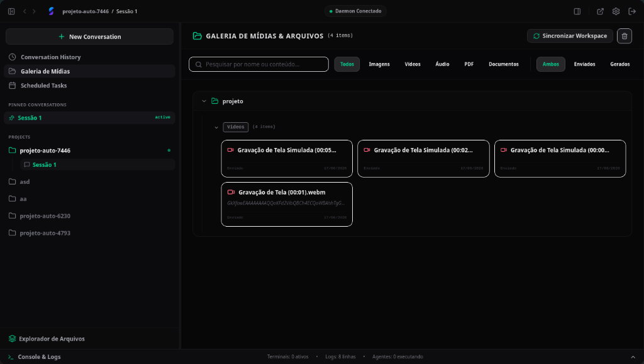Click the Daemon Conectado status badge
This screenshot has width=644, height=364.
click(x=355, y=11)
